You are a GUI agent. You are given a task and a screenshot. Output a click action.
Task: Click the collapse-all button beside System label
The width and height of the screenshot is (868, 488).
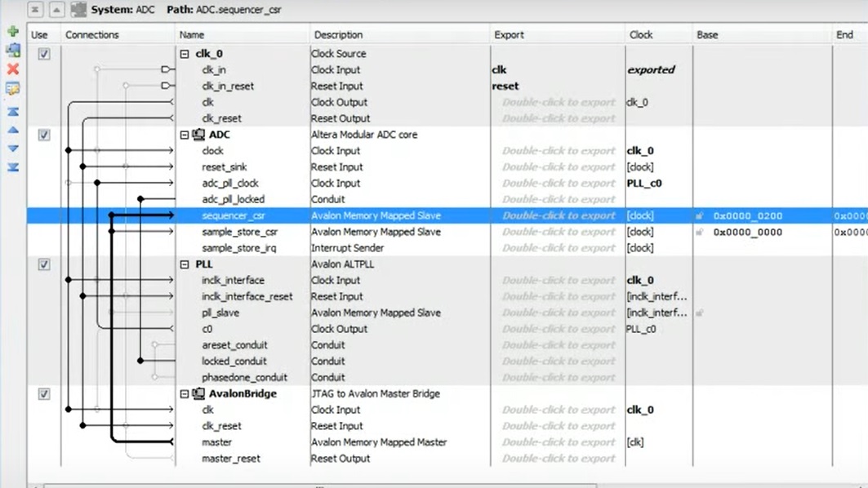pos(35,10)
